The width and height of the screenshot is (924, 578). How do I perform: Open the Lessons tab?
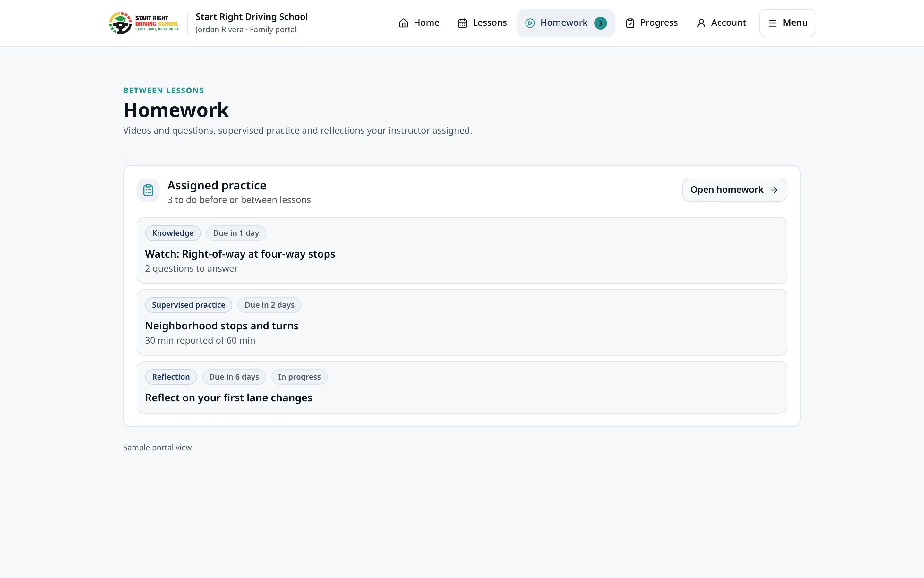[x=482, y=23]
